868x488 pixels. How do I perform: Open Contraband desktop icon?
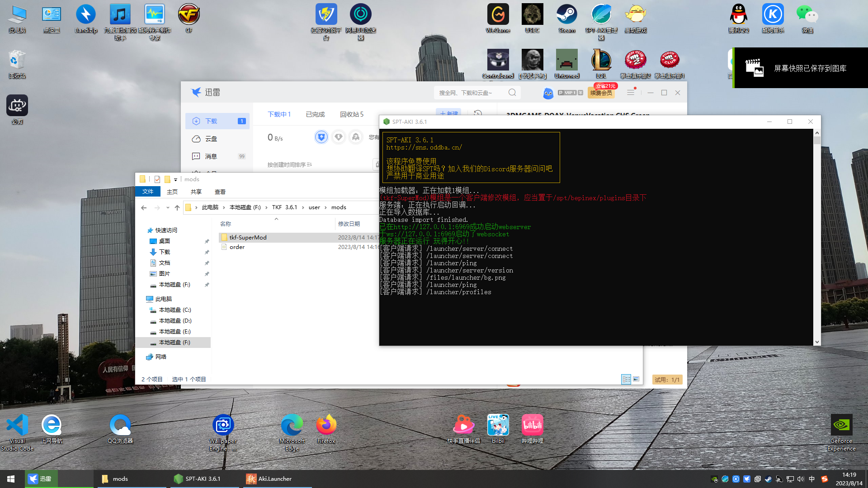click(498, 64)
